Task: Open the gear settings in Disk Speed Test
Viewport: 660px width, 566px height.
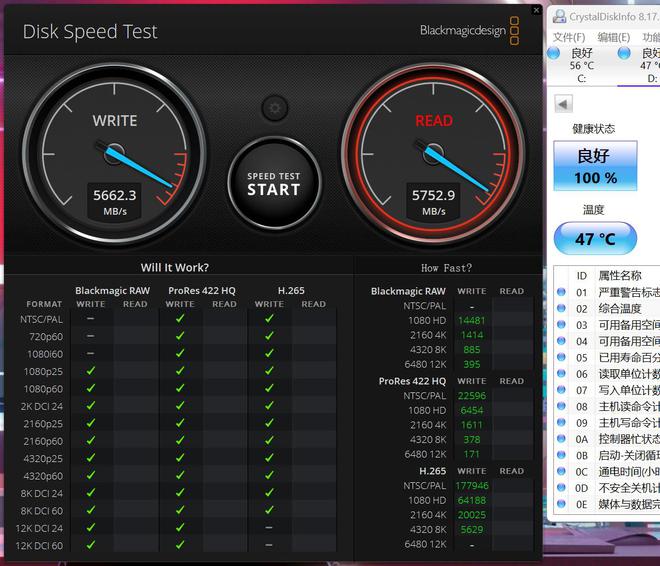Action: 274,109
